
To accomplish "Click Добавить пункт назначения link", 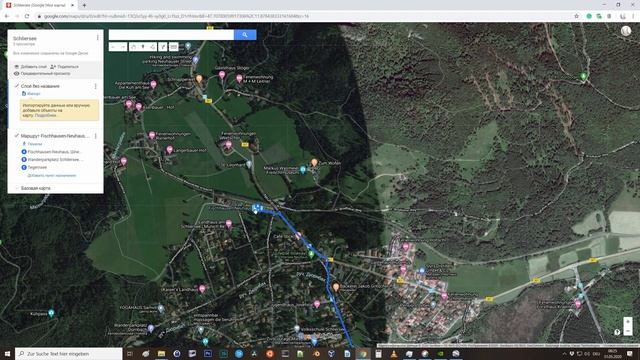I will (52, 176).
